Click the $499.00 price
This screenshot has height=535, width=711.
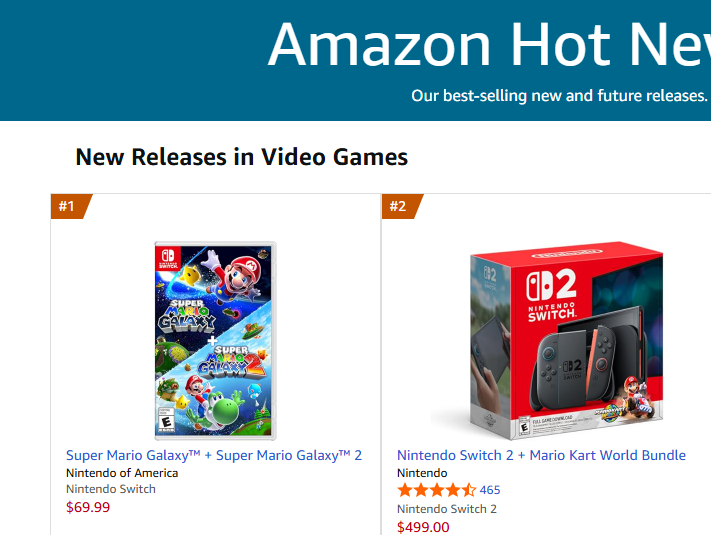[x=423, y=526]
